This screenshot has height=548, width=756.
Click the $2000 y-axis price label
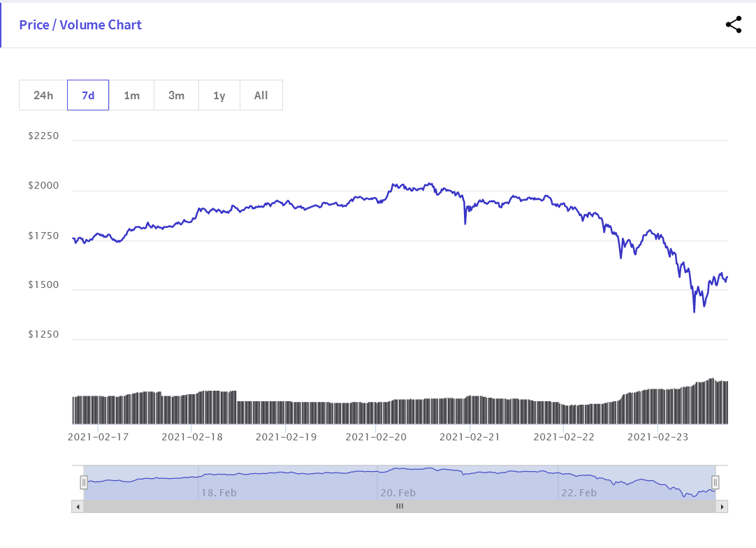pos(43,186)
